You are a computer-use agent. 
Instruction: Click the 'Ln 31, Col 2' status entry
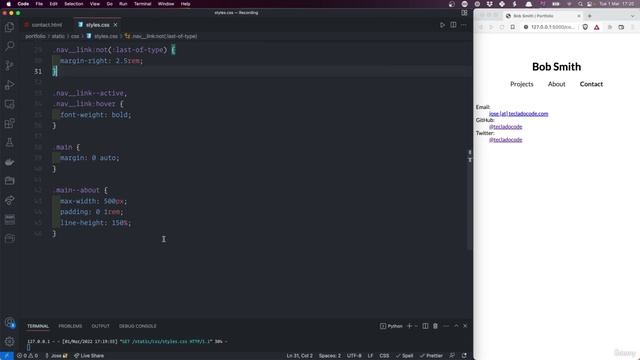coord(299,356)
